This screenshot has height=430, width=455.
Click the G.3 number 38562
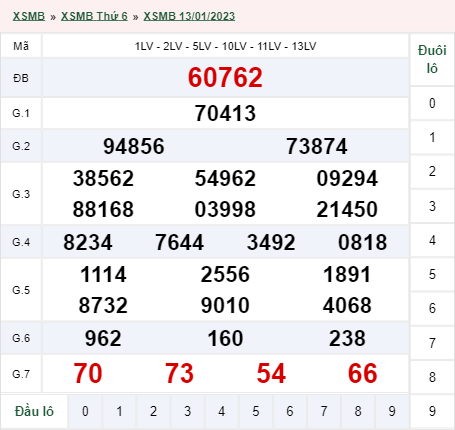click(103, 178)
